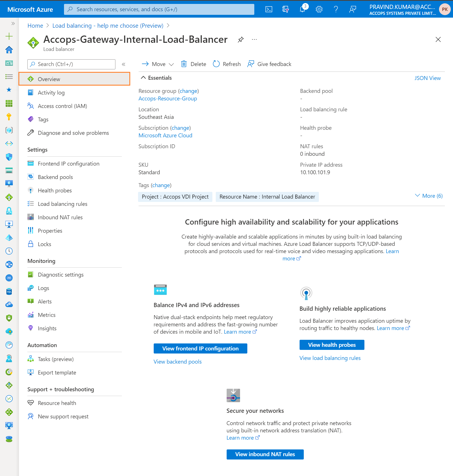Click Refresh in the toolbar
The width and height of the screenshot is (453, 476).
pos(227,64)
